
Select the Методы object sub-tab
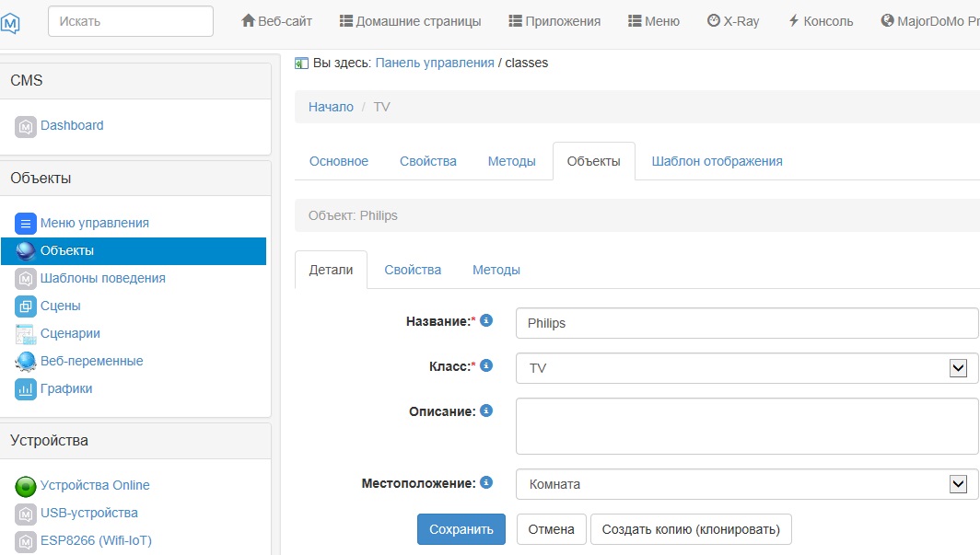[x=496, y=270]
